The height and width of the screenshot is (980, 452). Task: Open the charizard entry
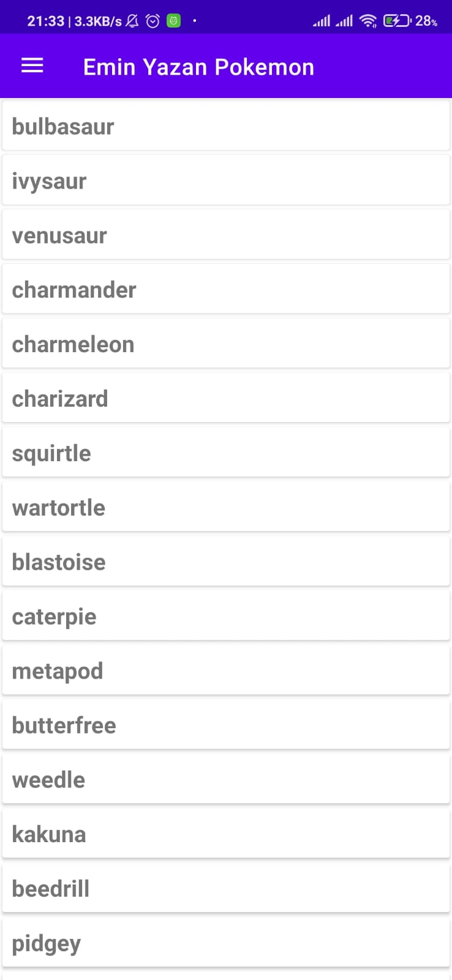pyautogui.click(x=226, y=398)
